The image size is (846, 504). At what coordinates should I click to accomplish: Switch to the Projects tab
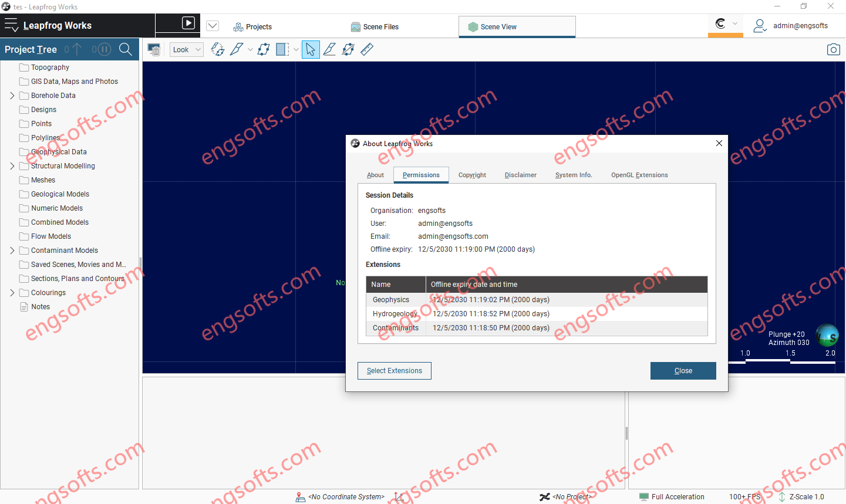[252, 26]
